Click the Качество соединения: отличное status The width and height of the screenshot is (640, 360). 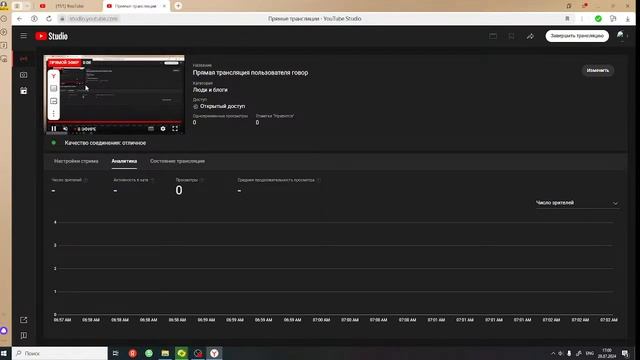click(x=105, y=143)
